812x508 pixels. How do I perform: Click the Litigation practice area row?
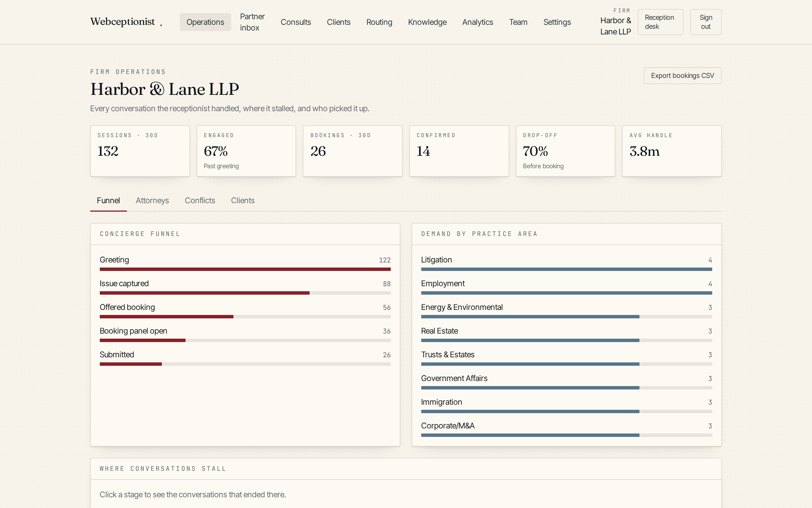pos(566,263)
